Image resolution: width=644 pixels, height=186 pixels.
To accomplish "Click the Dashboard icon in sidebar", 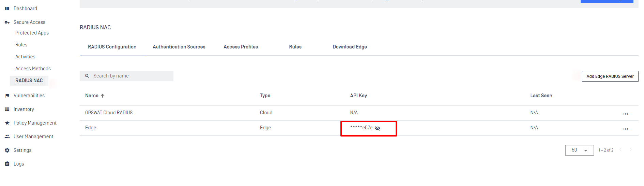I will click(x=7, y=9).
